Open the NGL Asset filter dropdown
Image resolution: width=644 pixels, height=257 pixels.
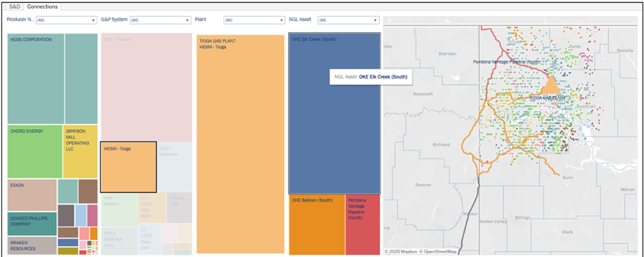(x=348, y=19)
